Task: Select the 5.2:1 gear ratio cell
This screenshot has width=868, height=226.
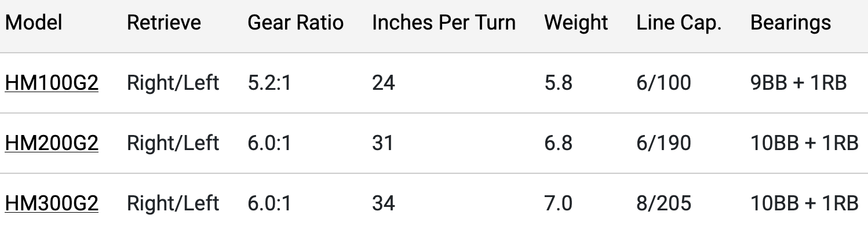Action: [x=269, y=83]
